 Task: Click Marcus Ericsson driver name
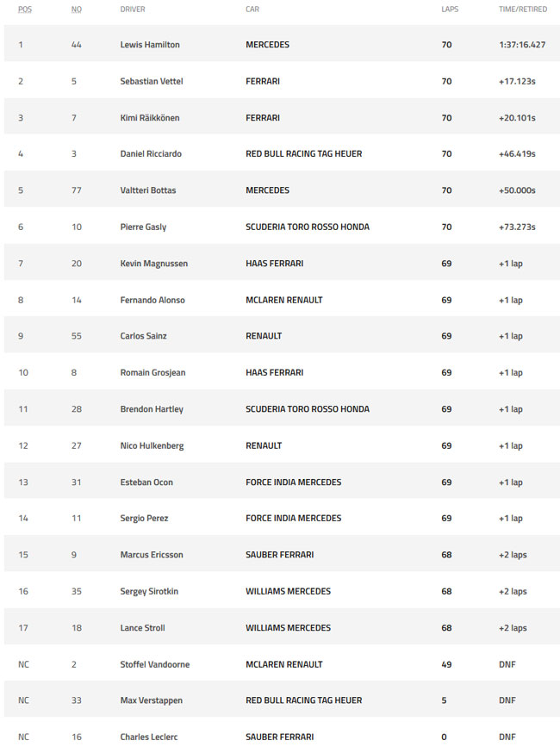point(152,555)
